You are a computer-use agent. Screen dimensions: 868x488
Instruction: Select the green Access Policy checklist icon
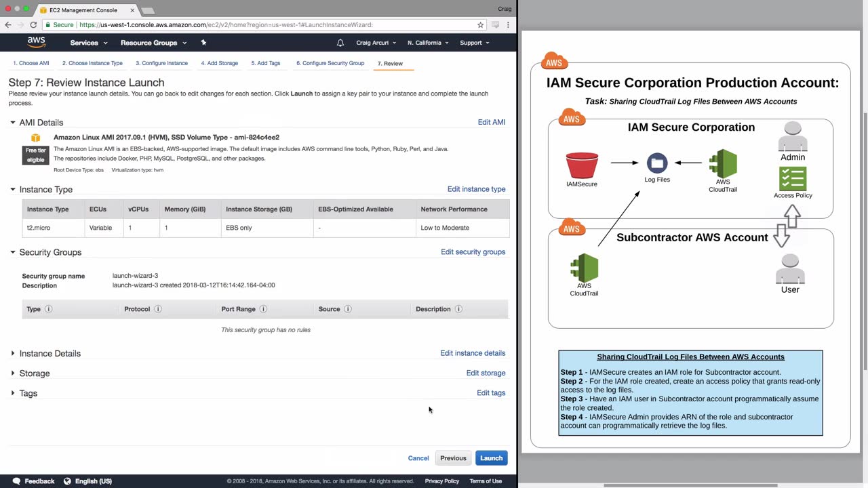click(793, 179)
